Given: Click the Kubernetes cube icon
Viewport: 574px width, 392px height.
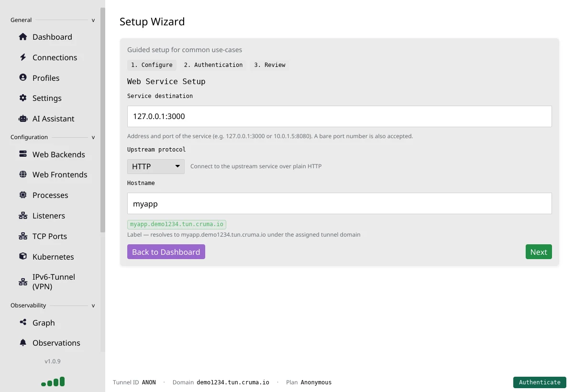Looking at the screenshot, I should tap(23, 256).
